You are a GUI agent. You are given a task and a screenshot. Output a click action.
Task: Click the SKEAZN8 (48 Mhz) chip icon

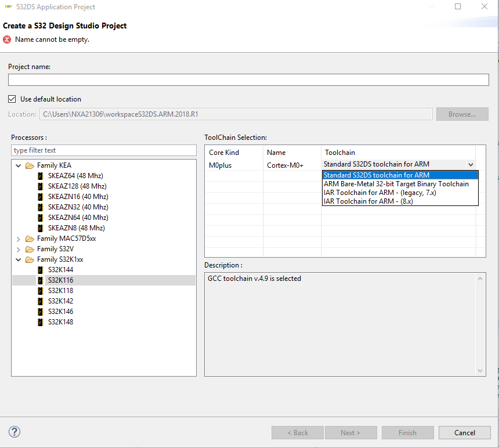40,228
